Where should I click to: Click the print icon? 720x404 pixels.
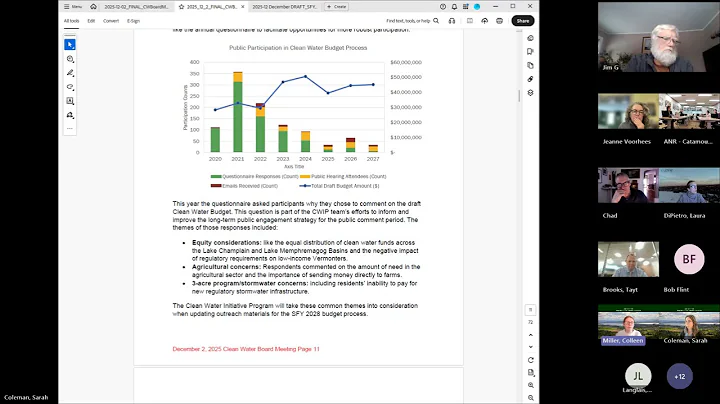click(499, 21)
